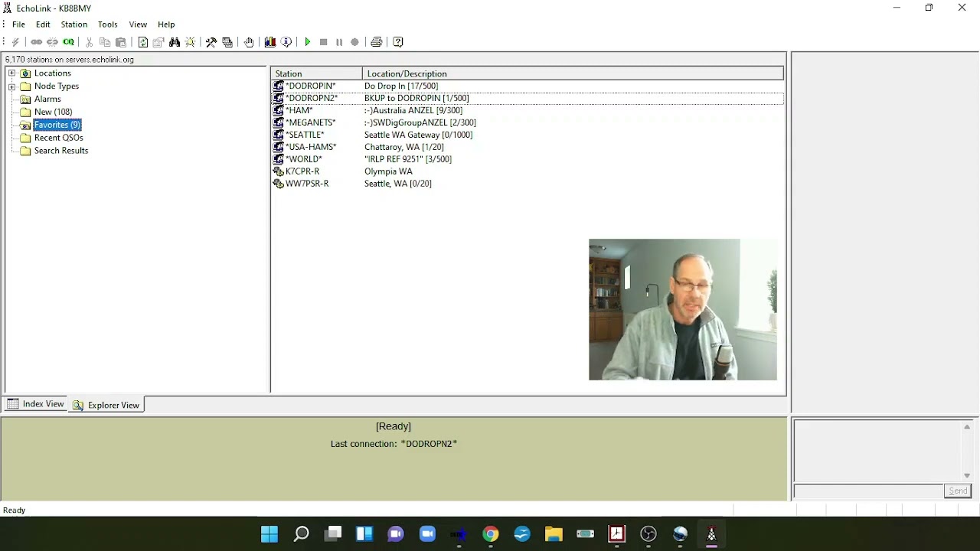The width and height of the screenshot is (980, 551).
Task: Click the EchoLink tower taskbar icon
Action: click(711, 534)
